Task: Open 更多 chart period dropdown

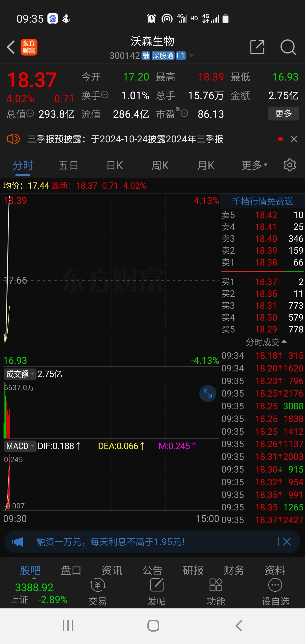Action: pos(254,166)
